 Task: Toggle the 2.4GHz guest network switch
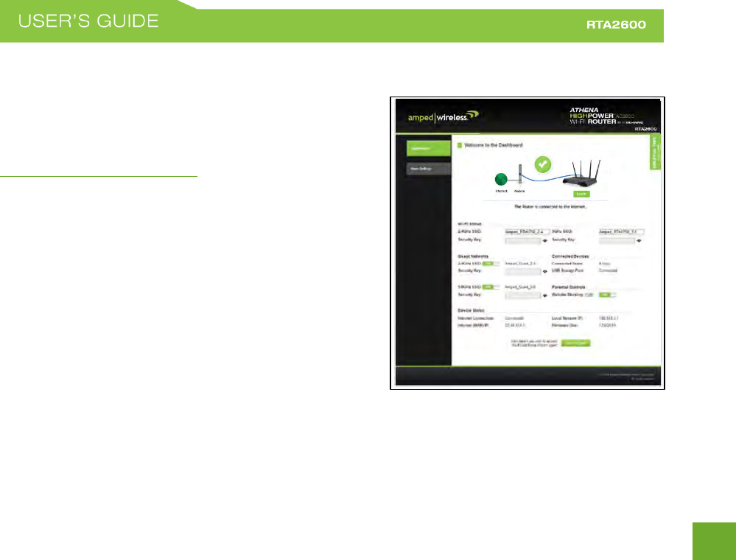pyautogui.click(x=491, y=264)
